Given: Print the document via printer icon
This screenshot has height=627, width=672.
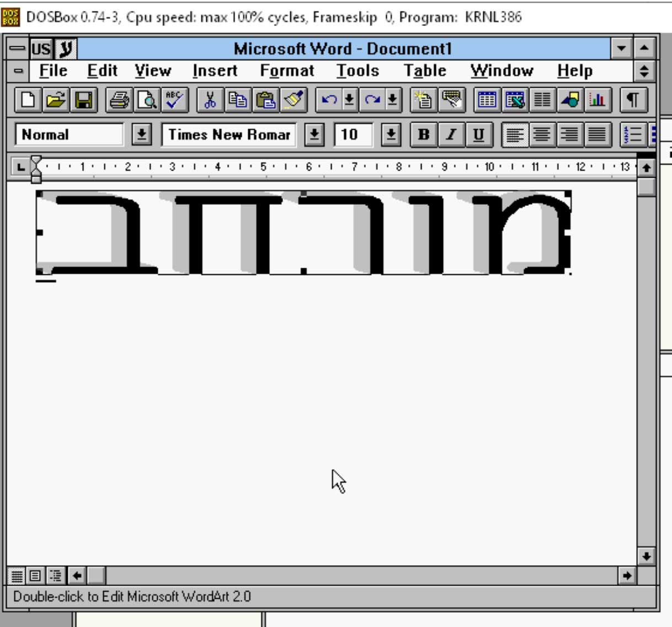Looking at the screenshot, I should click(119, 100).
